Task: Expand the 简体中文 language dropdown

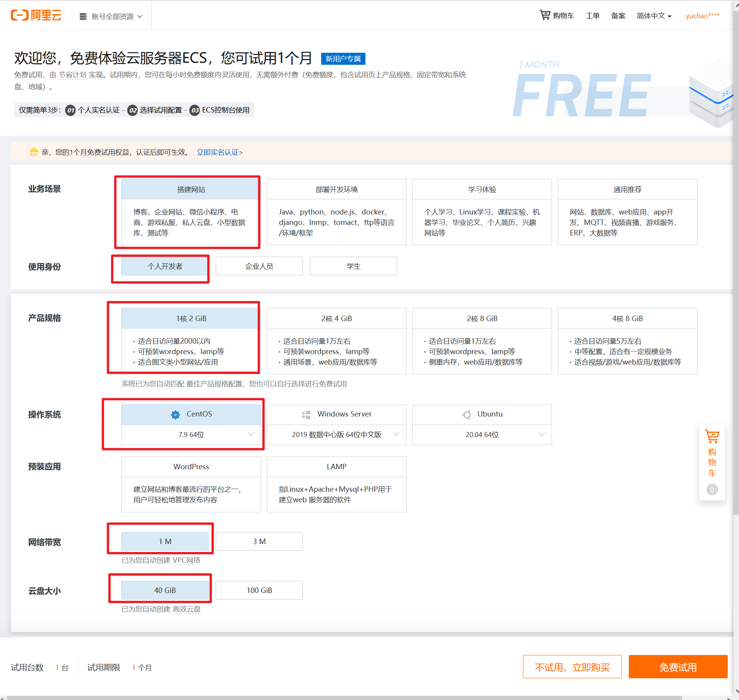Action: 654,16
